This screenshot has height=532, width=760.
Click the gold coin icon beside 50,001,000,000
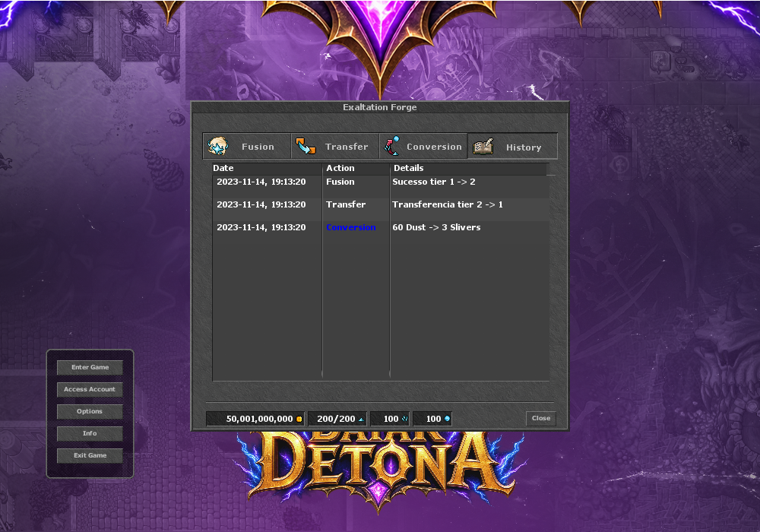299,419
